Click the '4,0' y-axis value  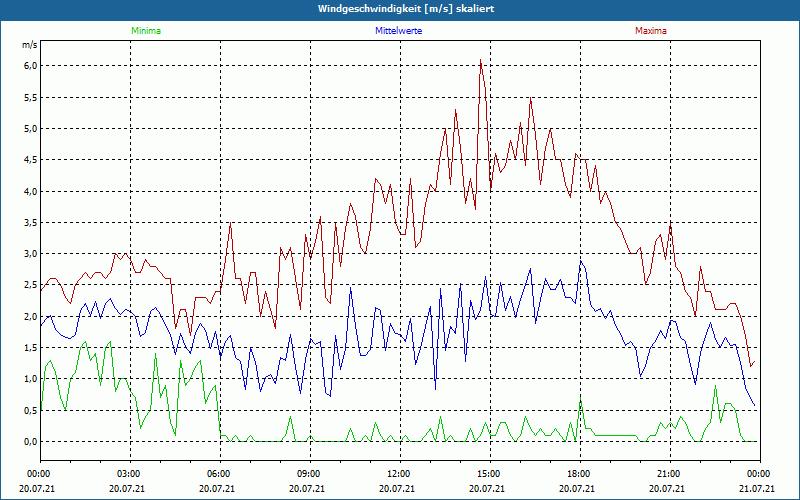(31, 191)
